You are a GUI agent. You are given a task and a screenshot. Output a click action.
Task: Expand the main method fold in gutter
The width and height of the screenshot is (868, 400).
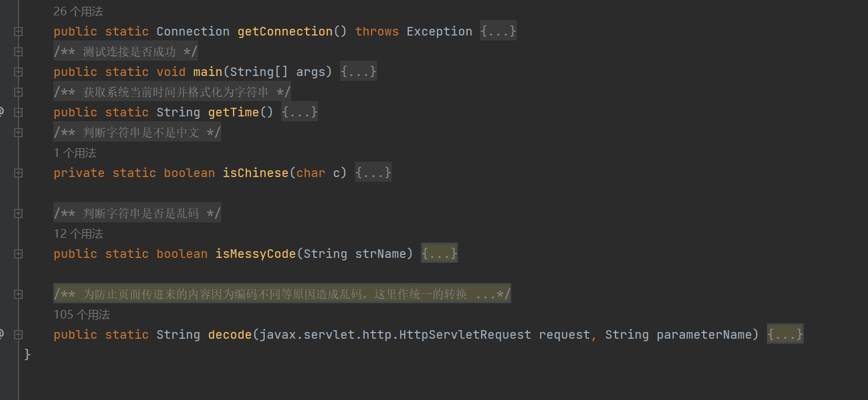(18, 72)
